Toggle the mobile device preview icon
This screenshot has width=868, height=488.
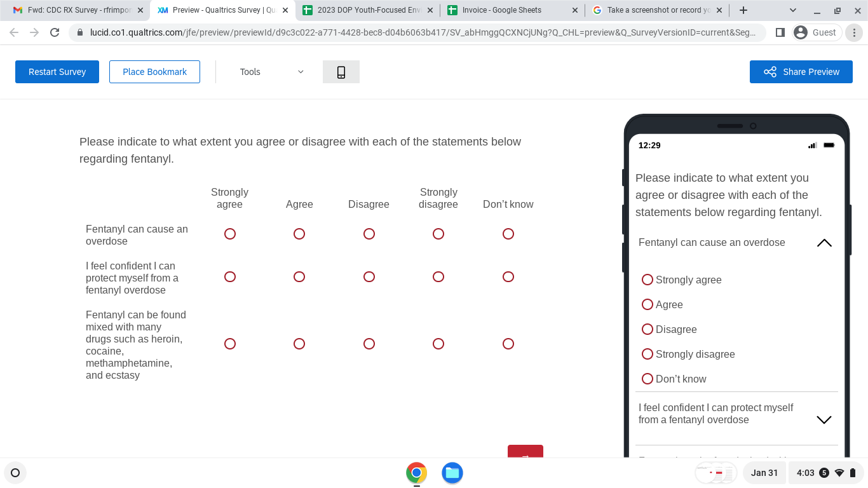[x=341, y=72]
